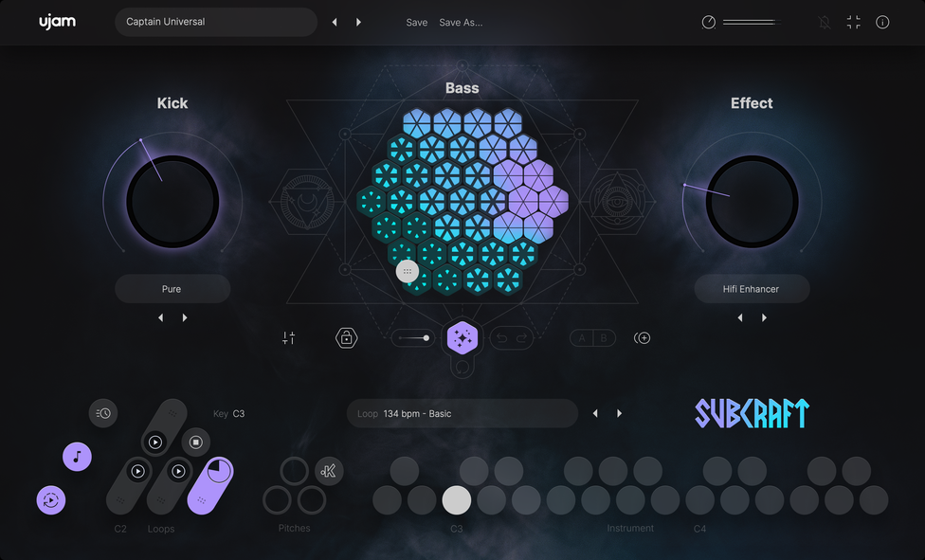Toggle the purple music note icon

pyautogui.click(x=77, y=457)
